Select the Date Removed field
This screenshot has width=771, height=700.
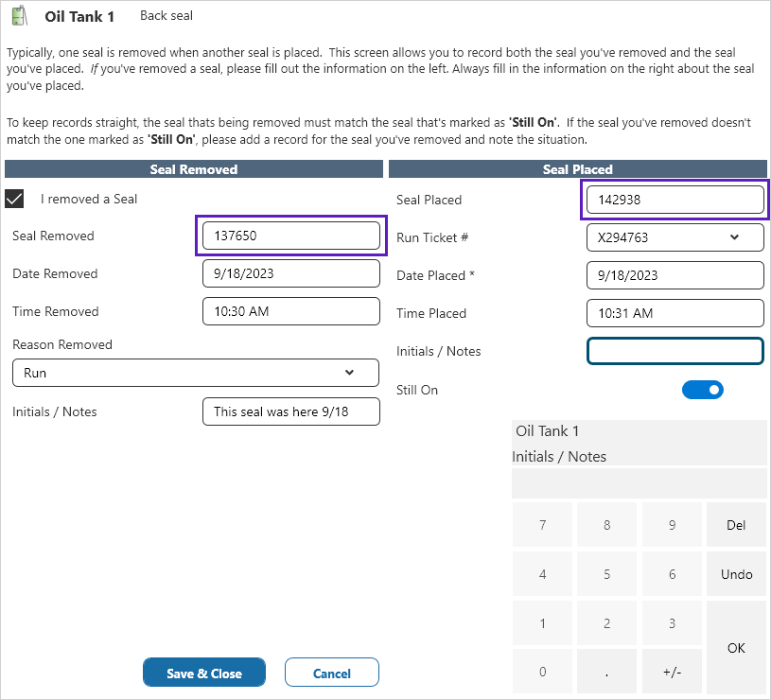[x=291, y=273]
